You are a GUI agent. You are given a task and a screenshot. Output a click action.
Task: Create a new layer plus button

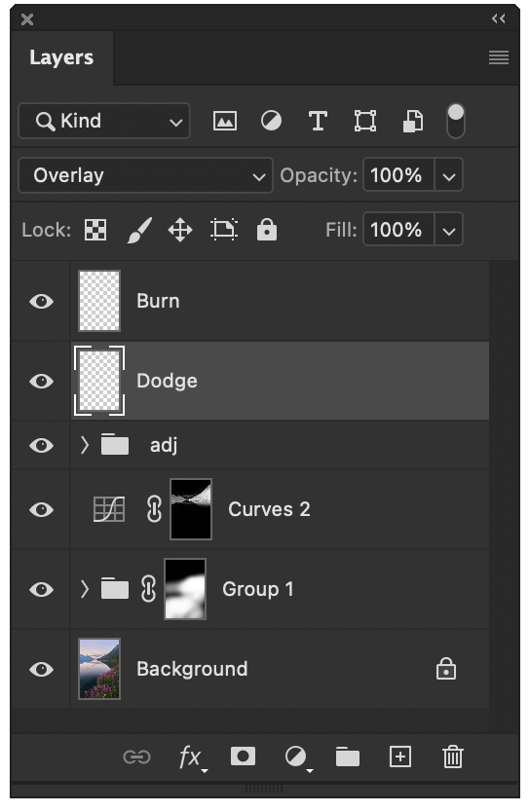[400, 757]
